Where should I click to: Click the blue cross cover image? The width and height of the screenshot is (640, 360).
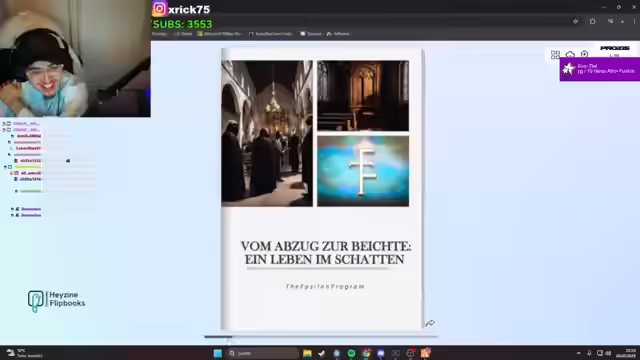(363, 171)
